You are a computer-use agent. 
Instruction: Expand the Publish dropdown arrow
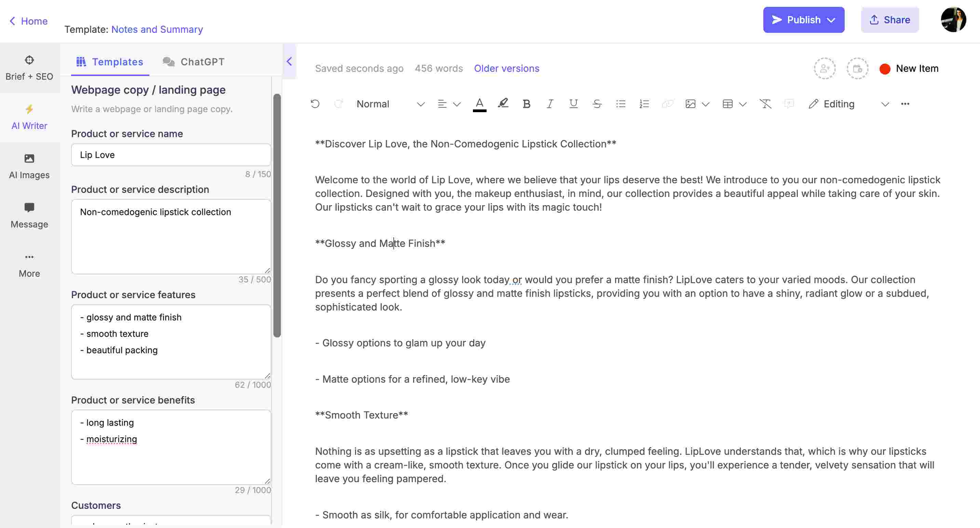point(831,20)
